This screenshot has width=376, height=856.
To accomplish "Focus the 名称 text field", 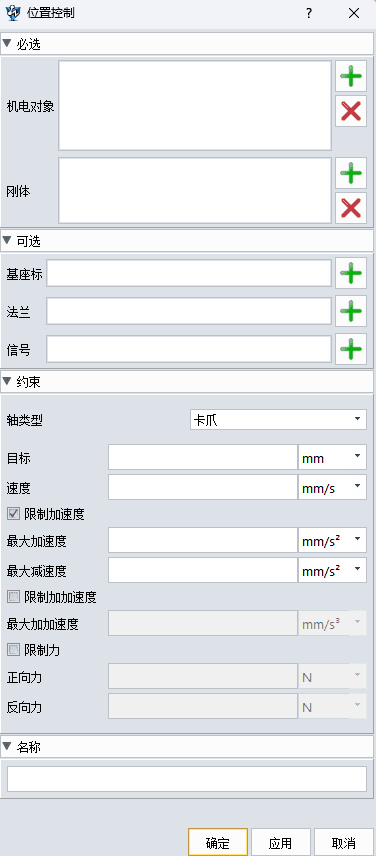I will [187, 779].
